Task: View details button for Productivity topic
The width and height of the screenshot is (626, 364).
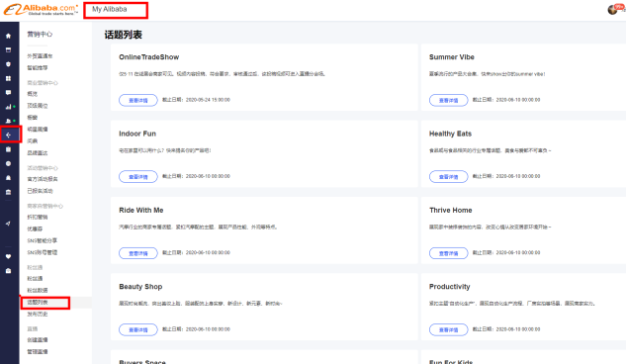Action: point(448,329)
